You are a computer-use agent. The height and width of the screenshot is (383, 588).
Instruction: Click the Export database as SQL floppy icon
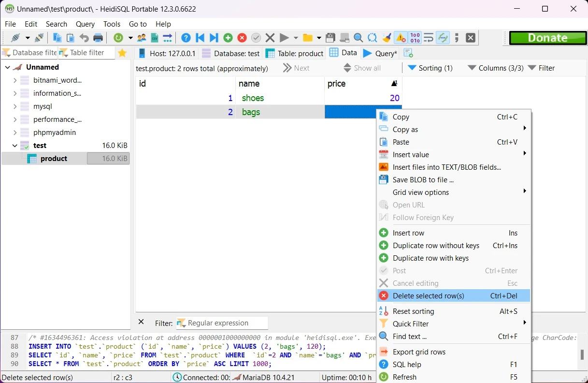click(330, 37)
